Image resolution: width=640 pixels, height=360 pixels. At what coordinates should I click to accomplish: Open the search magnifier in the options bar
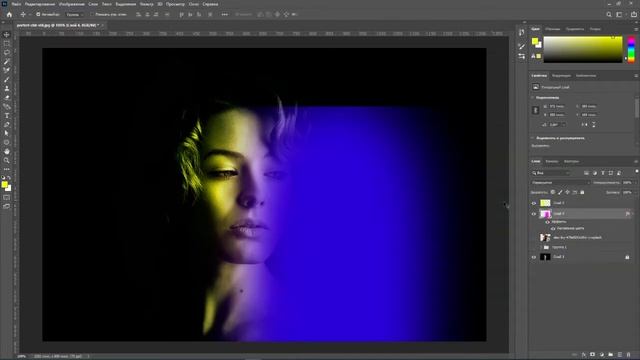(609, 14)
